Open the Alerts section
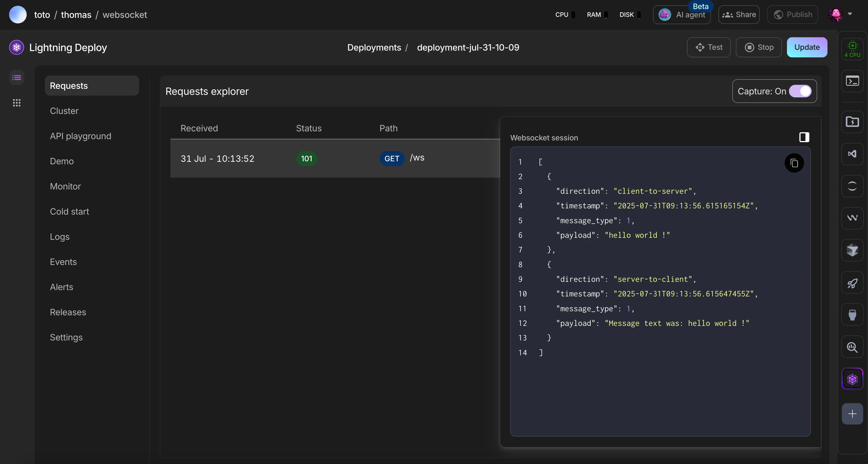The image size is (868, 464). (x=61, y=287)
